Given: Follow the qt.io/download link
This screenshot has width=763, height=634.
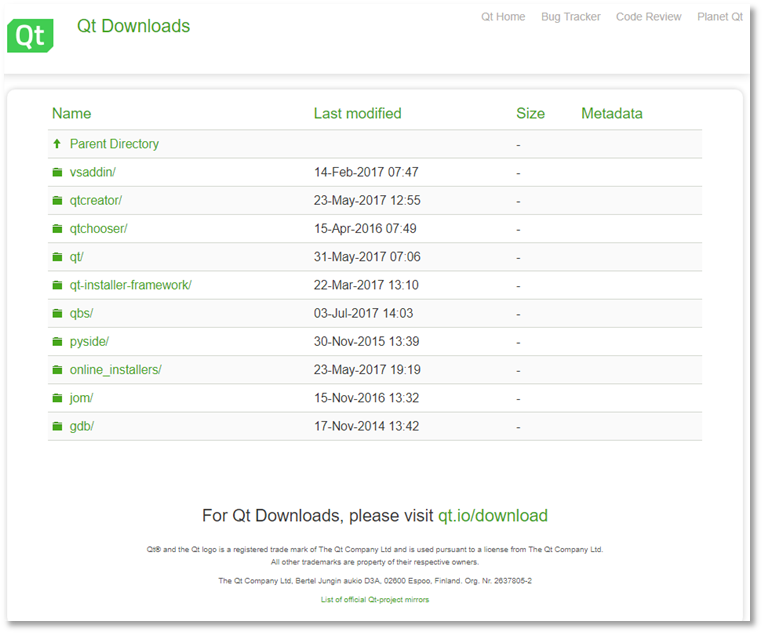Looking at the screenshot, I should point(492,515).
